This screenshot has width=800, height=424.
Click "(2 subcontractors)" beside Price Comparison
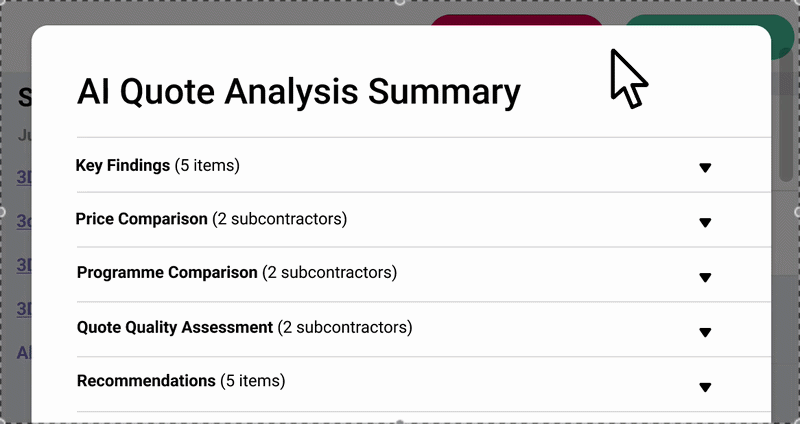[x=279, y=218]
